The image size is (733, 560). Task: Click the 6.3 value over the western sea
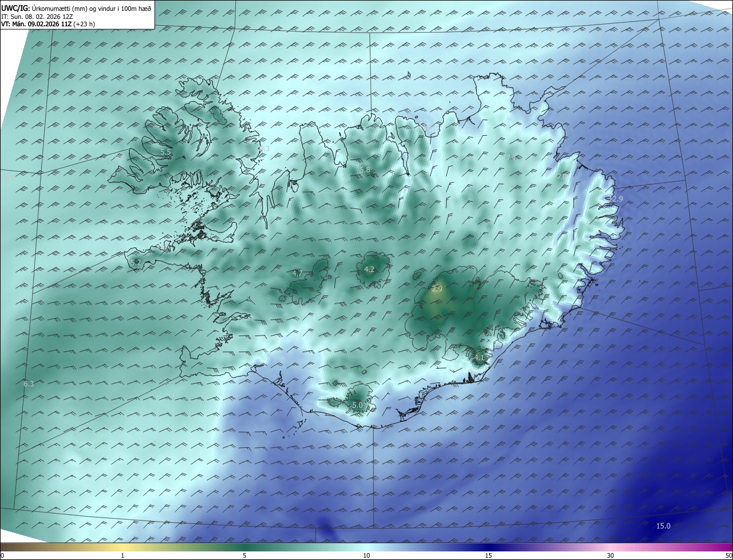click(29, 384)
